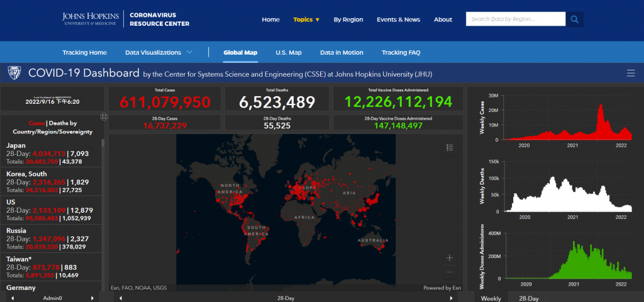Viewport: 644px width, 302px height.
Task: Go to Tracking Home
Action: click(x=85, y=53)
